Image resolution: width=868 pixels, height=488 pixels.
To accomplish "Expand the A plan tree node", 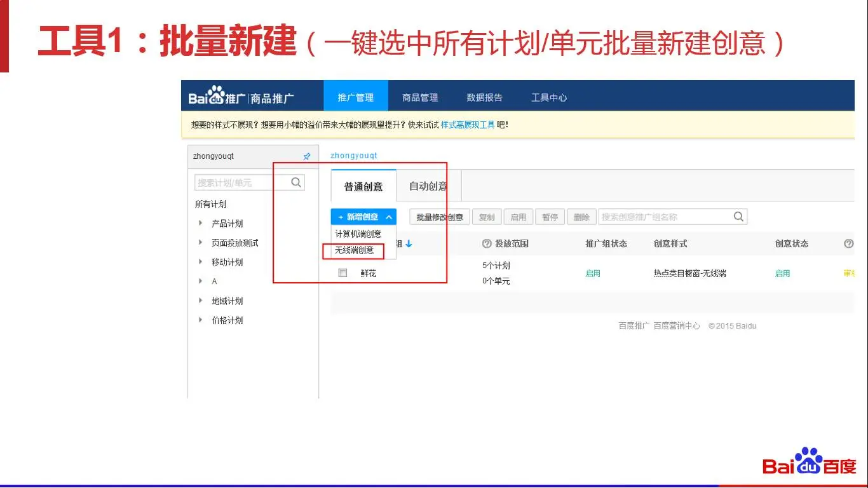I will point(200,281).
